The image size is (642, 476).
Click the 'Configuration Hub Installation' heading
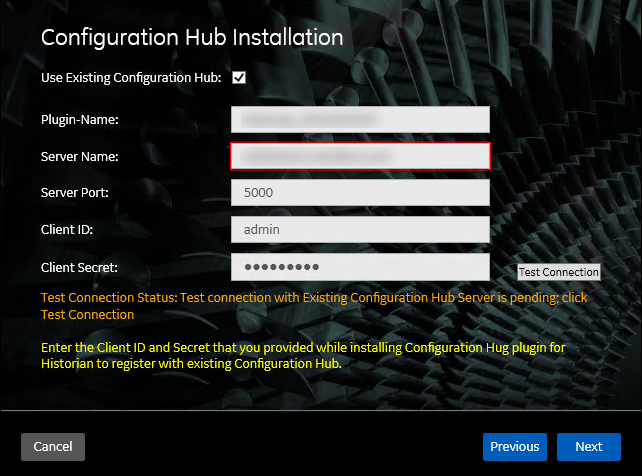(192, 38)
